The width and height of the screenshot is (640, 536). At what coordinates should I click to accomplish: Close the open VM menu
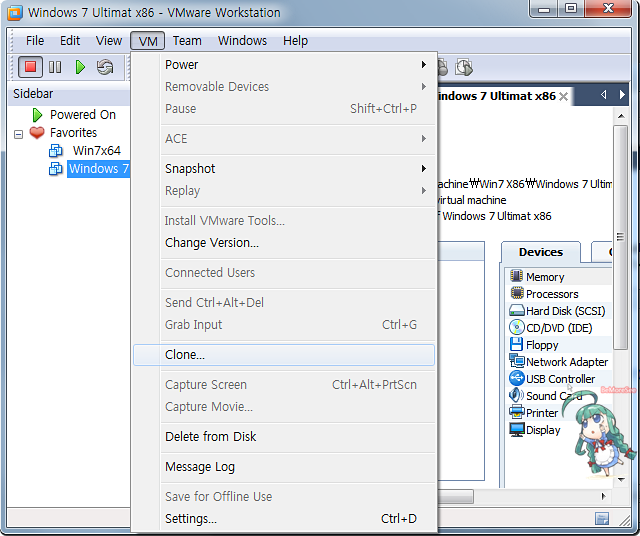(148, 41)
